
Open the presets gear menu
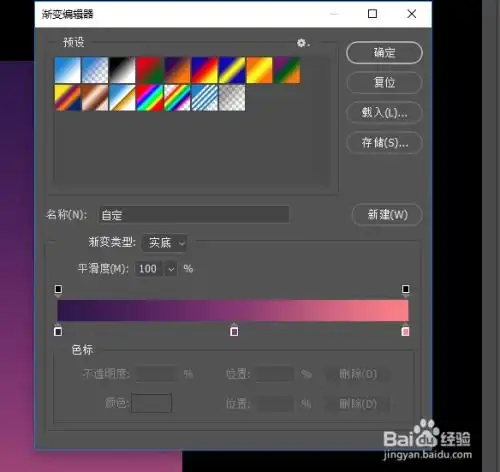point(303,43)
